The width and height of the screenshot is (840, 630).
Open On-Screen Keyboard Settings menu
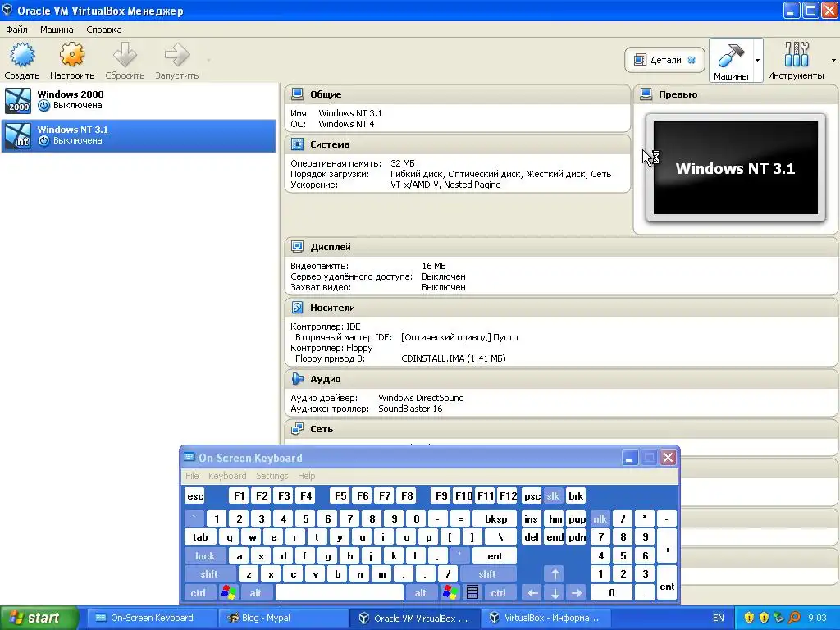(x=272, y=476)
